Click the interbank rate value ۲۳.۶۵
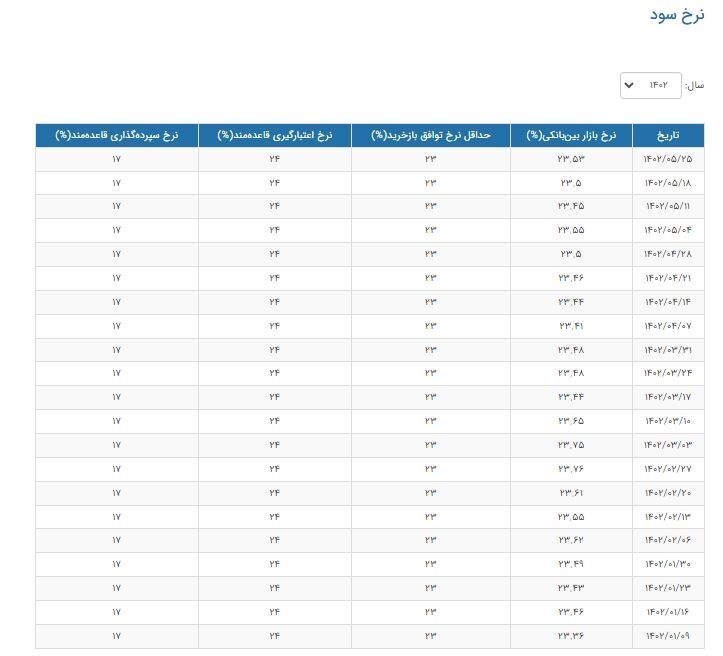Image resolution: width=723 pixels, height=656 pixels. pyautogui.click(x=571, y=421)
